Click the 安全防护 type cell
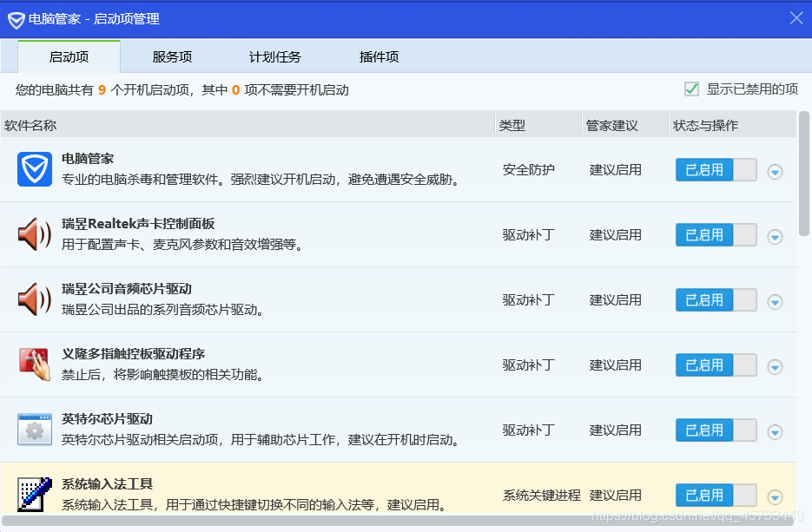This screenshot has width=812, height=532. (529, 170)
